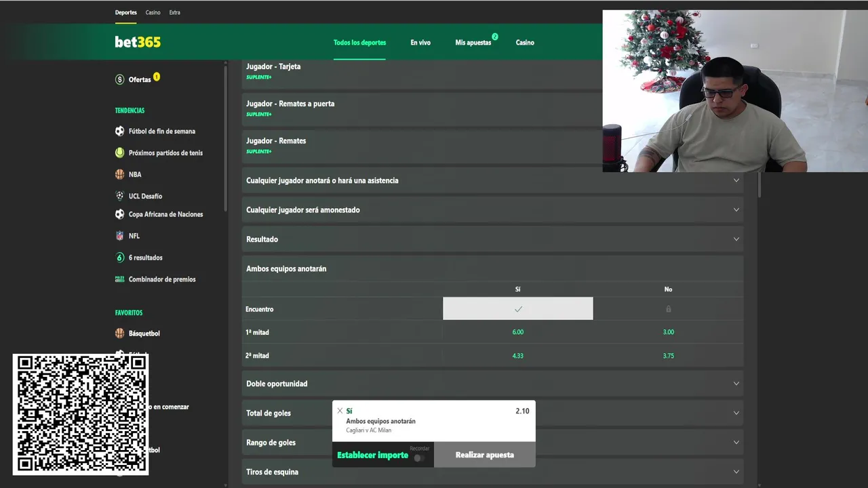Expand Cualquier jugador anotará o hará una asistencia
The width and height of the screenshot is (868, 488).
[492, 180]
